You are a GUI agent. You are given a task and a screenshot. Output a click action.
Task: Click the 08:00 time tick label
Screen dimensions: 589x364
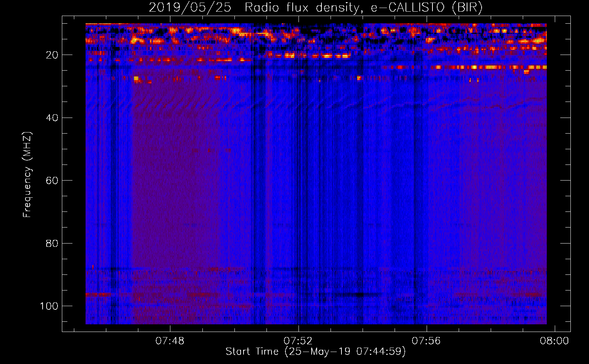pos(554,341)
